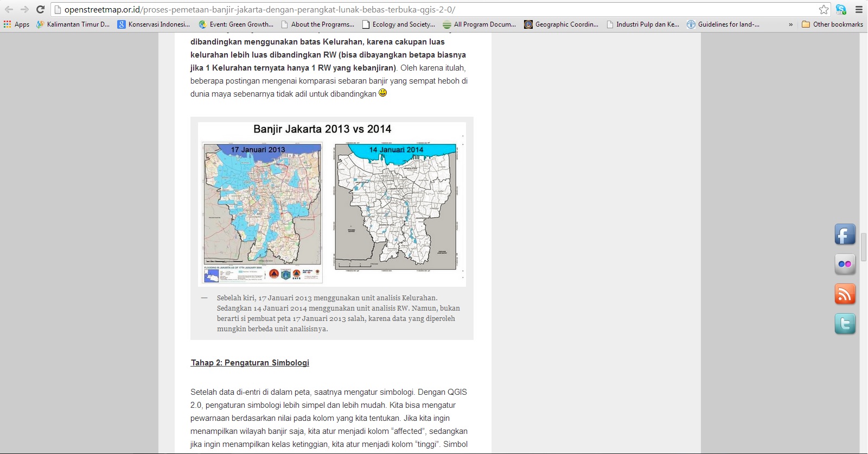Image resolution: width=868 pixels, height=454 pixels.
Task: Open the Twitter social sidebar icon
Action: [845, 324]
